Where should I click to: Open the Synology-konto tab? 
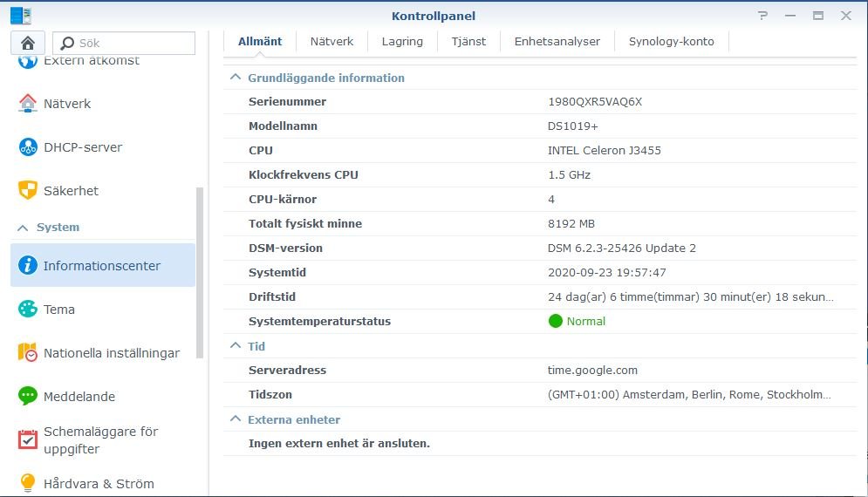click(x=671, y=41)
